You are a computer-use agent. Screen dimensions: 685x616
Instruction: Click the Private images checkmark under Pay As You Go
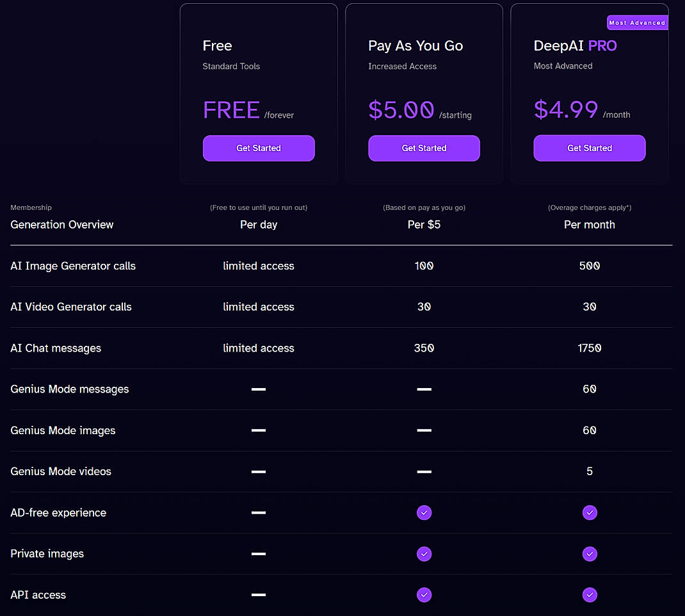click(x=424, y=553)
